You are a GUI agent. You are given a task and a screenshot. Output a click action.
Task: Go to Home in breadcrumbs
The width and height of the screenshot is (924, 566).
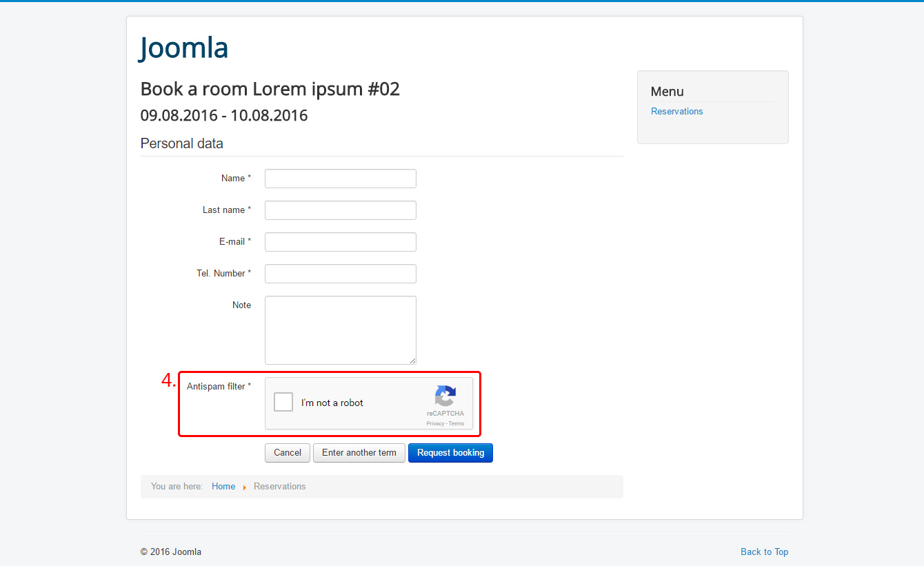point(223,487)
